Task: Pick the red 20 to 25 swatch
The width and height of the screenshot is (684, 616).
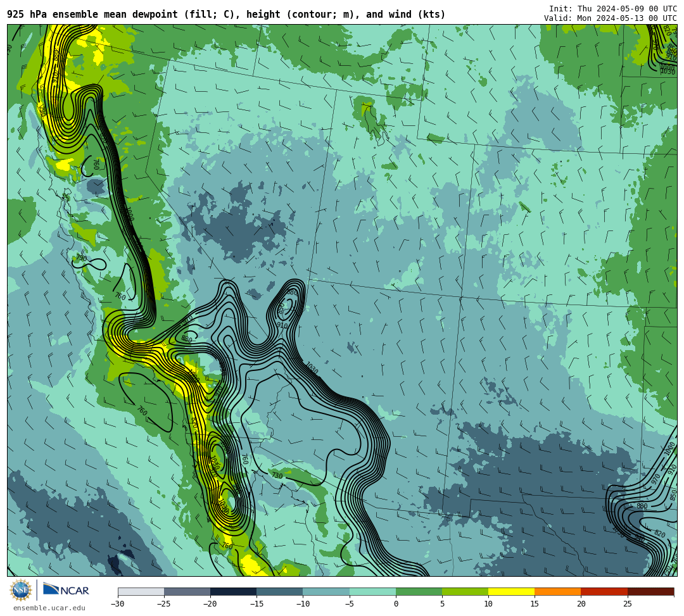Action: (604, 591)
